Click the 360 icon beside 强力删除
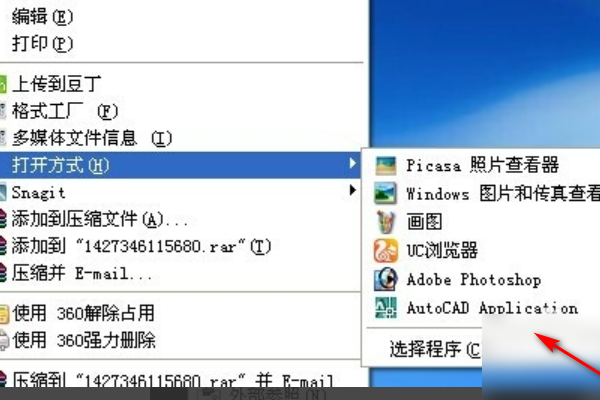 [4, 340]
